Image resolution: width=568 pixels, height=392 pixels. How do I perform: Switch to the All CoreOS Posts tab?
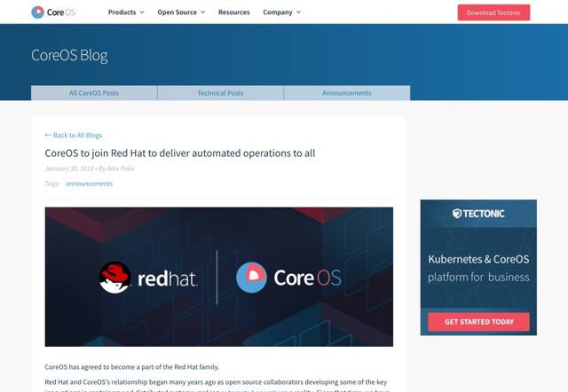[94, 93]
